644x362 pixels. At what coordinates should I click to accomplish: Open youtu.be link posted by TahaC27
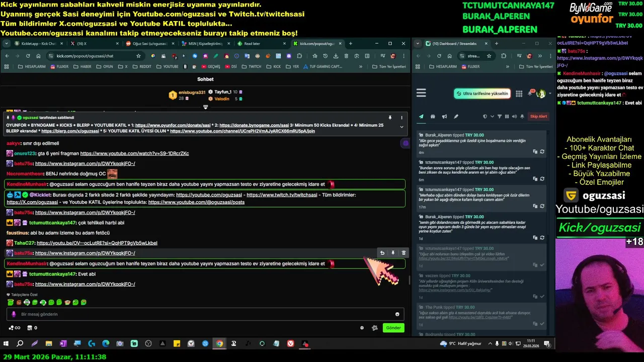pyautogui.click(x=97, y=243)
